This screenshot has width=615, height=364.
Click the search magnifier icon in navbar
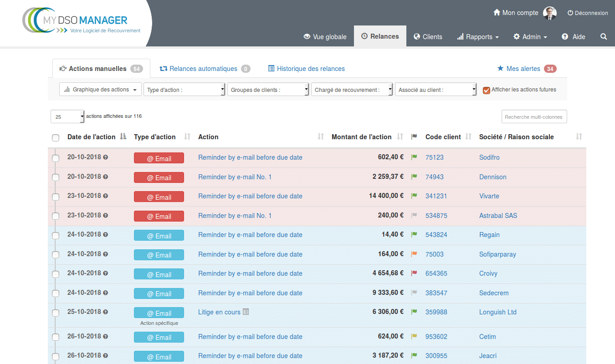pos(604,37)
